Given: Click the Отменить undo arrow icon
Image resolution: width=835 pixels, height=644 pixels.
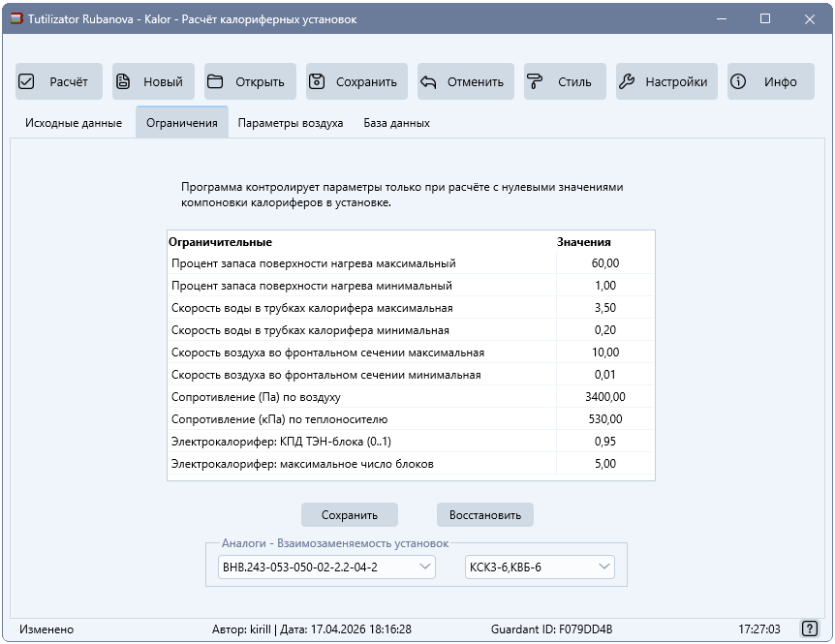Looking at the screenshot, I should click(x=428, y=82).
